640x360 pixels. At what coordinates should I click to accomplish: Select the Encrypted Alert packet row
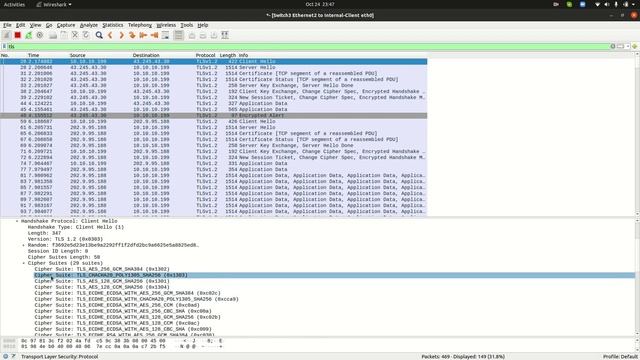(x=213, y=116)
